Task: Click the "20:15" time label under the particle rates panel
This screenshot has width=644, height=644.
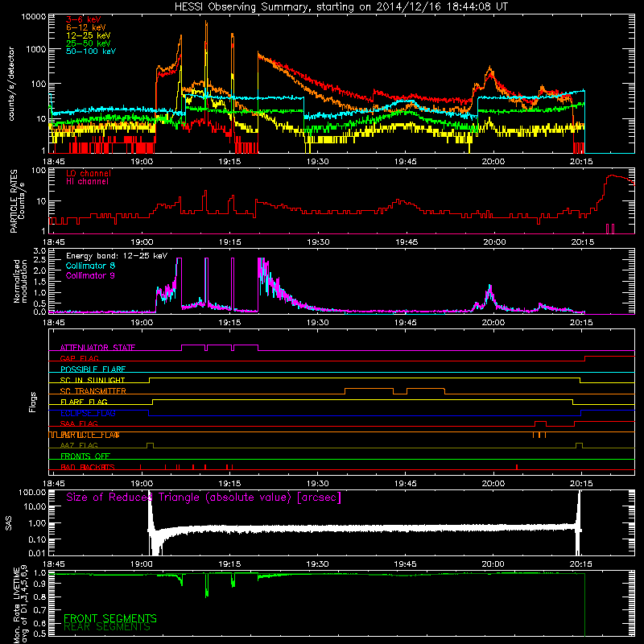Action: [582, 242]
